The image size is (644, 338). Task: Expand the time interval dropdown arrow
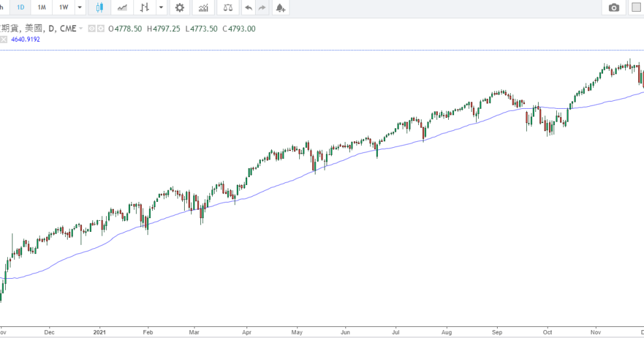[80, 8]
